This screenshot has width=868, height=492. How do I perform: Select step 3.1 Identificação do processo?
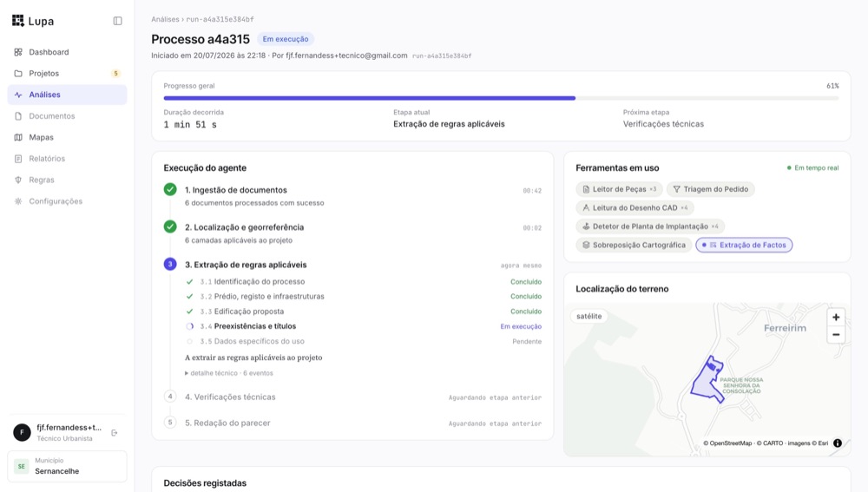(363, 282)
